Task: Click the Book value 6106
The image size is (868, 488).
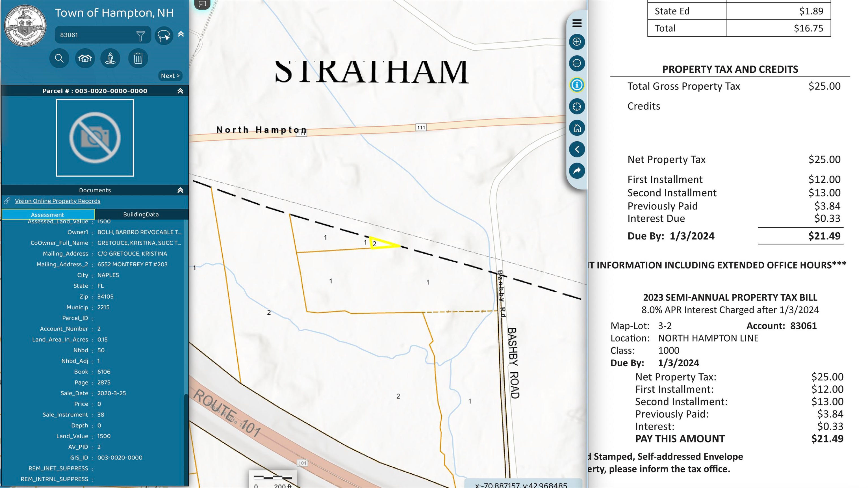Action: click(x=104, y=372)
